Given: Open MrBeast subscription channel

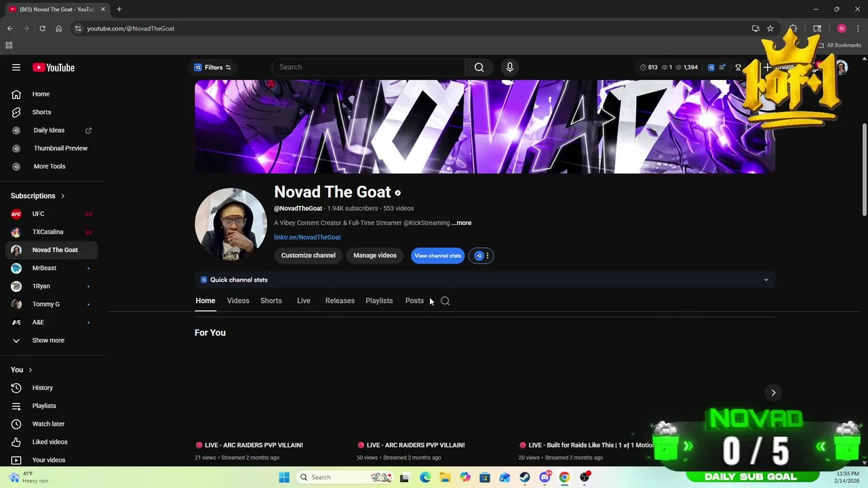Looking at the screenshot, I should pyautogui.click(x=52, y=268).
